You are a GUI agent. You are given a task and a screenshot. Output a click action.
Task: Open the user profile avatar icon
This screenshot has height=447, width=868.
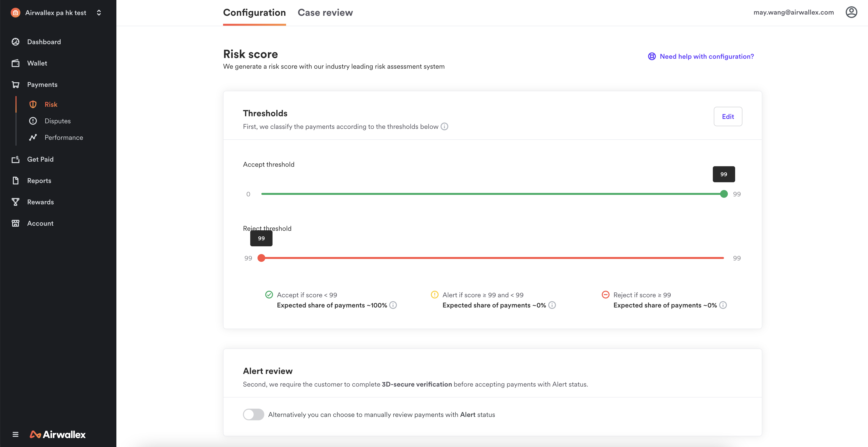click(x=851, y=12)
